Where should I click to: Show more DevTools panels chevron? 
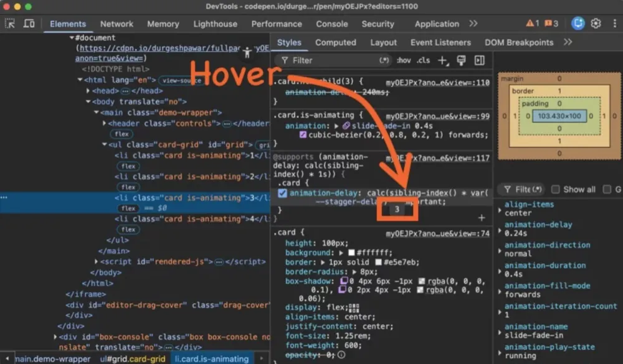(x=473, y=24)
